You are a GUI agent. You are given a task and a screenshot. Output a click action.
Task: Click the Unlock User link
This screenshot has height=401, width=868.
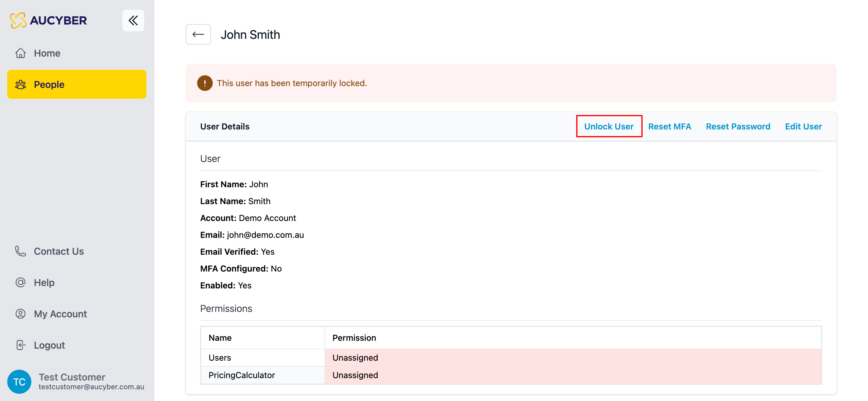point(609,127)
